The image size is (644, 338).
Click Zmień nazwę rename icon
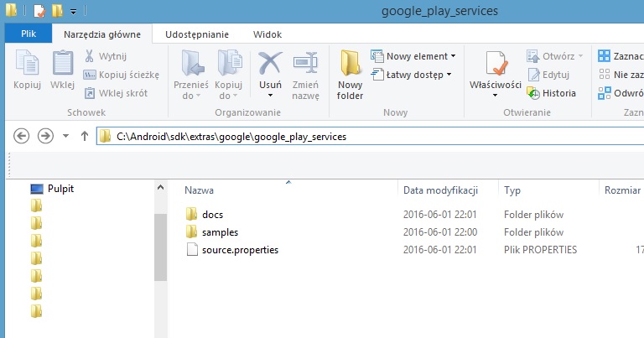(305, 63)
